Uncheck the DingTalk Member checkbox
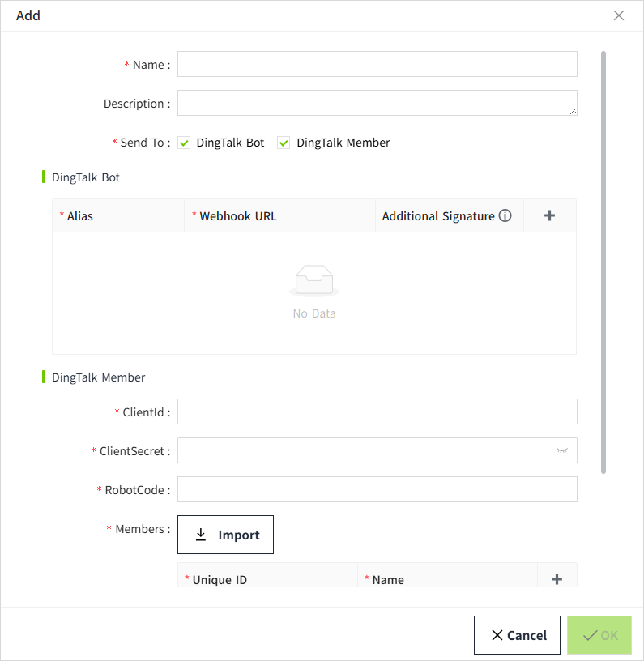Image resolution: width=644 pixels, height=661 pixels. point(284,143)
